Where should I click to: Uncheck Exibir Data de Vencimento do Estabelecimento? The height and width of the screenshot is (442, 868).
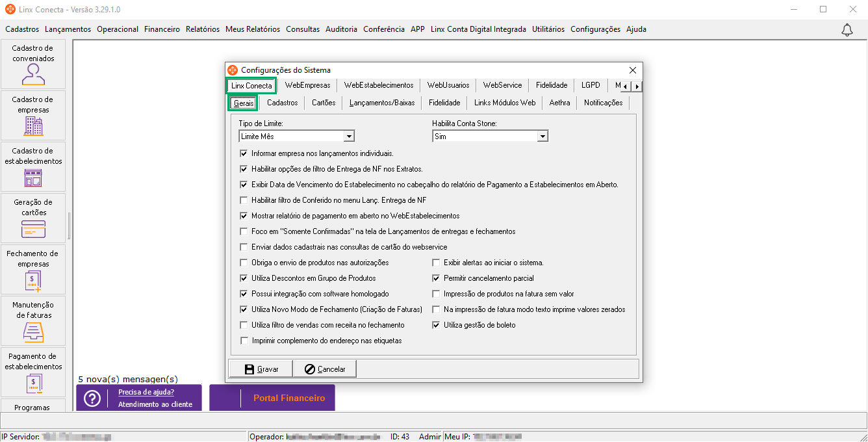click(x=244, y=185)
